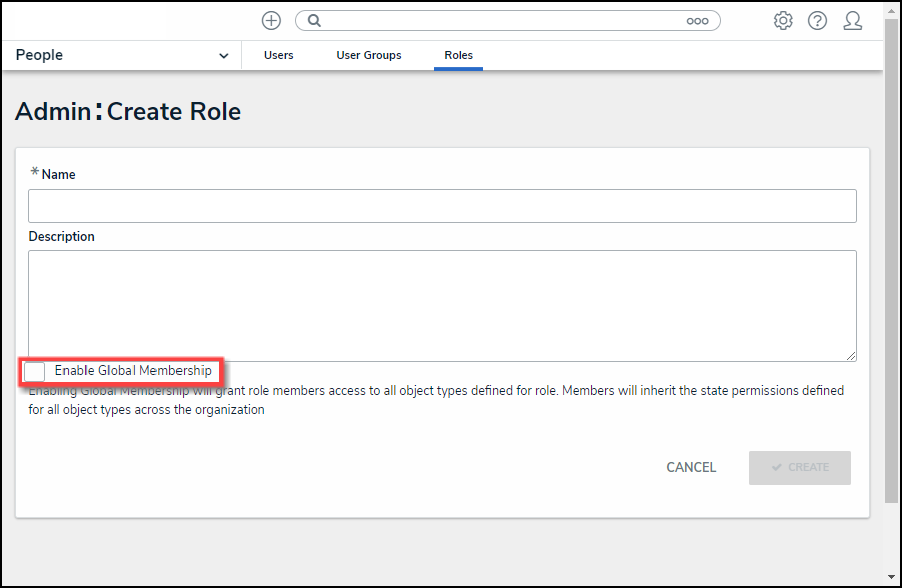The height and width of the screenshot is (588, 902).
Task: Open the admin settings gear icon
Action: (783, 21)
